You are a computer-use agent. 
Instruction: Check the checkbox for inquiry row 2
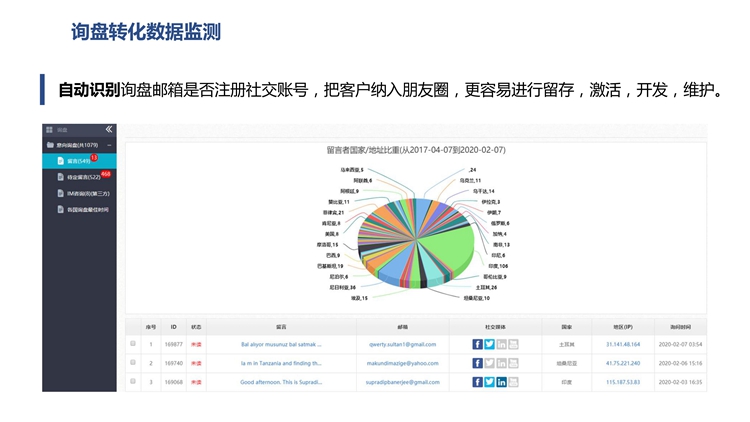point(133,363)
